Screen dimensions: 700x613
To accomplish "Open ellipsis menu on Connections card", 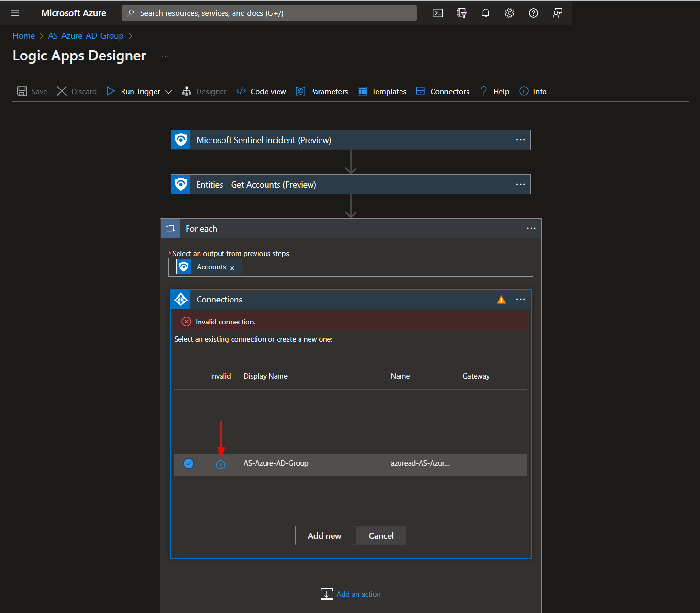I will point(521,299).
